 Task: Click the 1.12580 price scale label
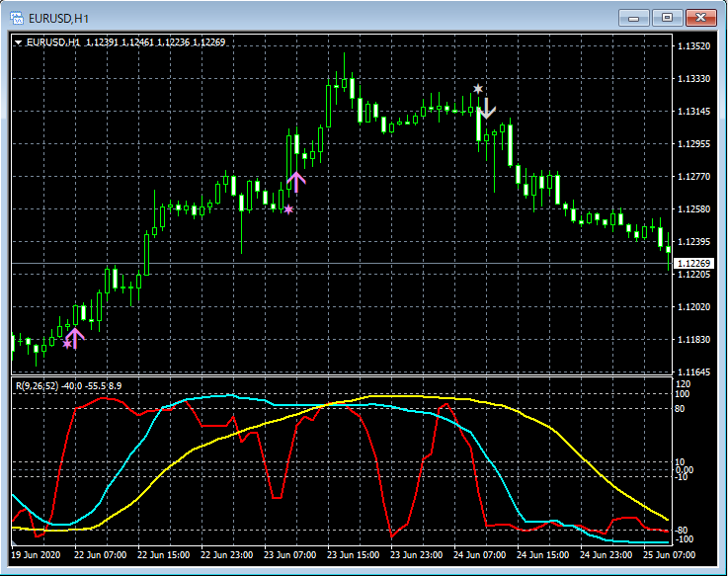click(x=693, y=209)
